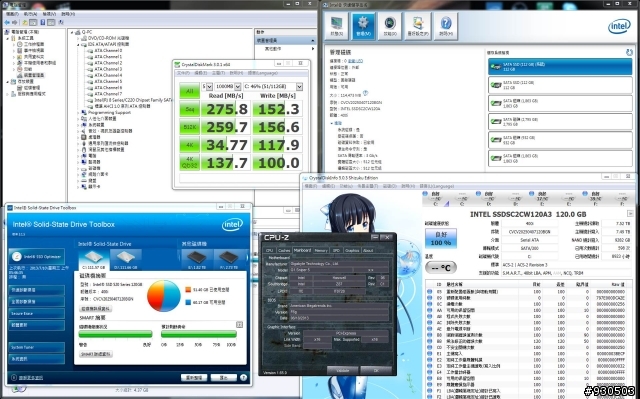Select Intel 8 Series/C220 Chipset SATA entry
The width and height of the screenshot is (640, 399).
tap(133, 100)
